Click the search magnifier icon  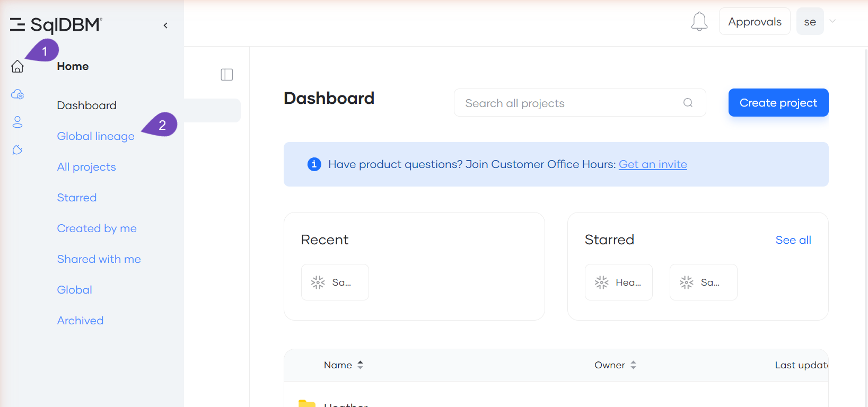pyautogui.click(x=688, y=103)
